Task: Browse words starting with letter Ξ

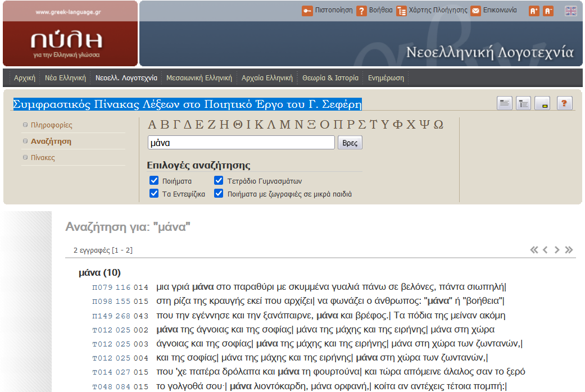Action: 311,124
